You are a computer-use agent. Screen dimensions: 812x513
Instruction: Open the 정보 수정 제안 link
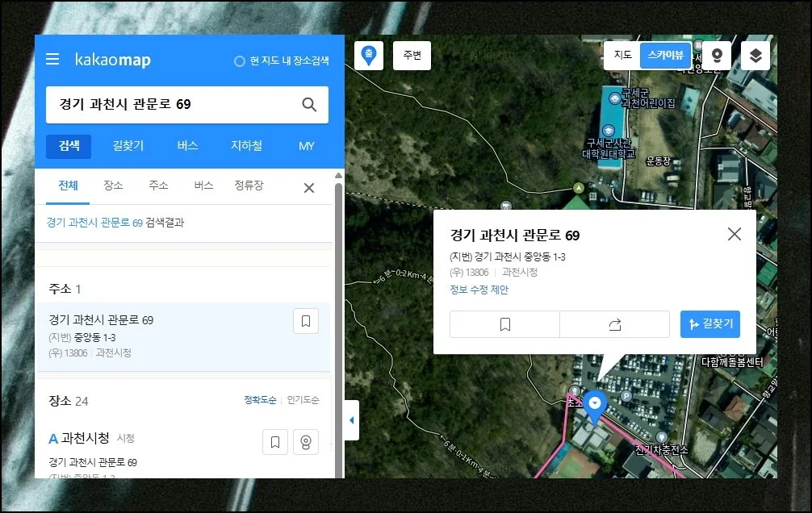click(x=479, y=290)
